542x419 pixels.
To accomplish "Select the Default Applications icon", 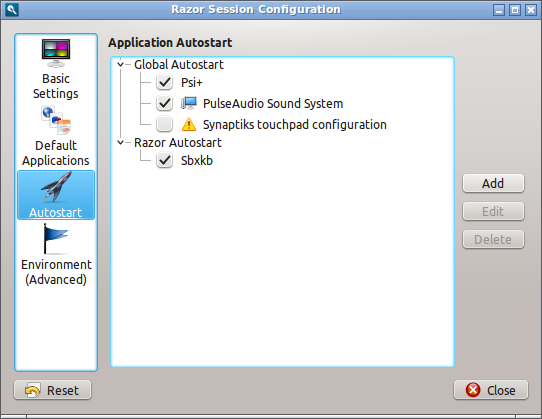I will click(x=56, y=120).
